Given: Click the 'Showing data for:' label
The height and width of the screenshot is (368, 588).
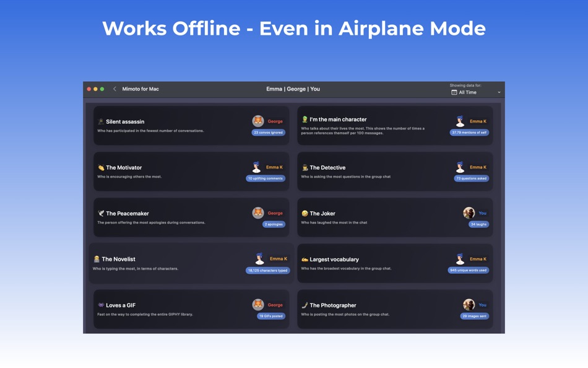Looking at the screenshot, I should click(465, 85).
